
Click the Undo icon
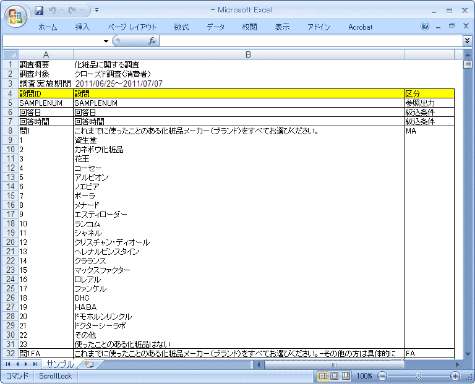tap(53, 11)
